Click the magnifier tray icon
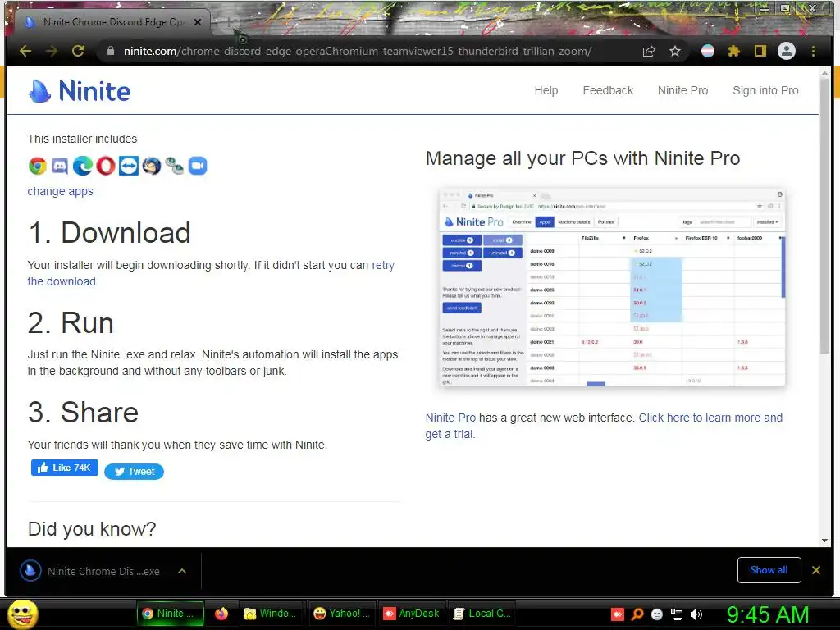The width and height of the screenshot is (840, 630). click(637, 614)
